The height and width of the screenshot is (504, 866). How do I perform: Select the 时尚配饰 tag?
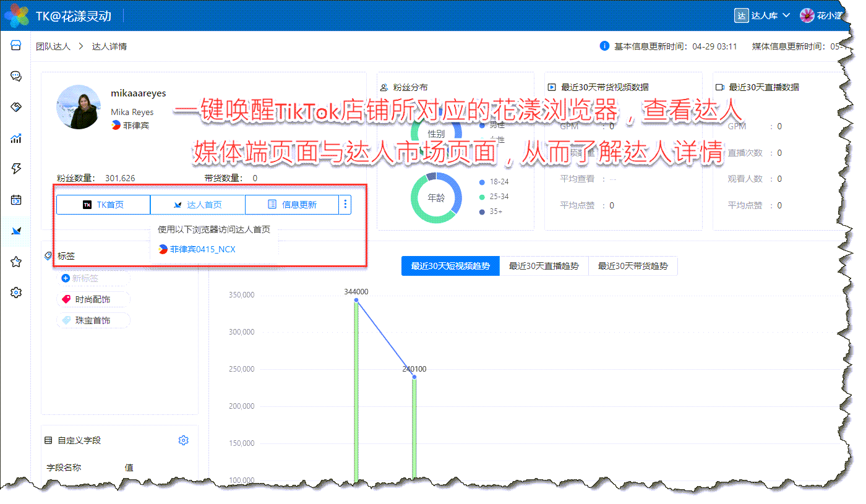coord(93,299)
